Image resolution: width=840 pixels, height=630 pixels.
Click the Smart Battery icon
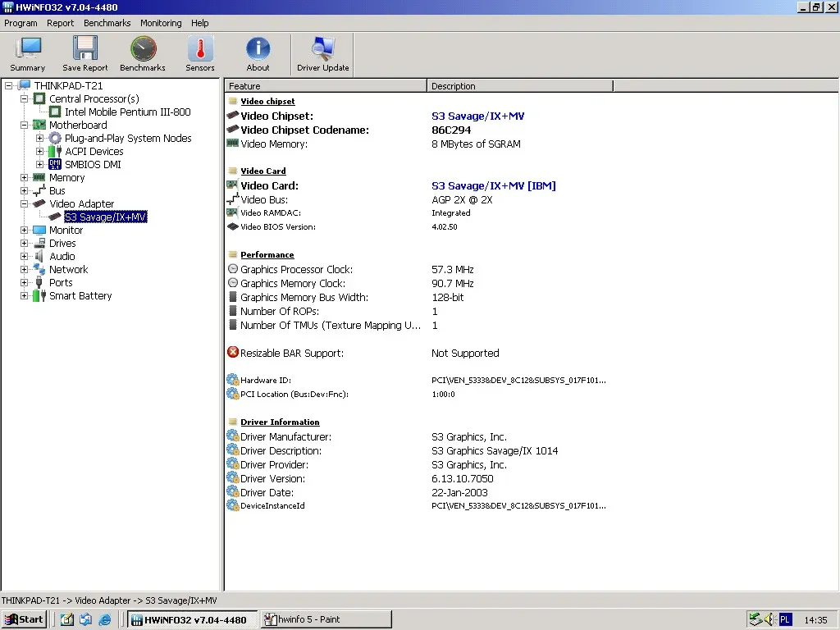click(x=39, y=295)
